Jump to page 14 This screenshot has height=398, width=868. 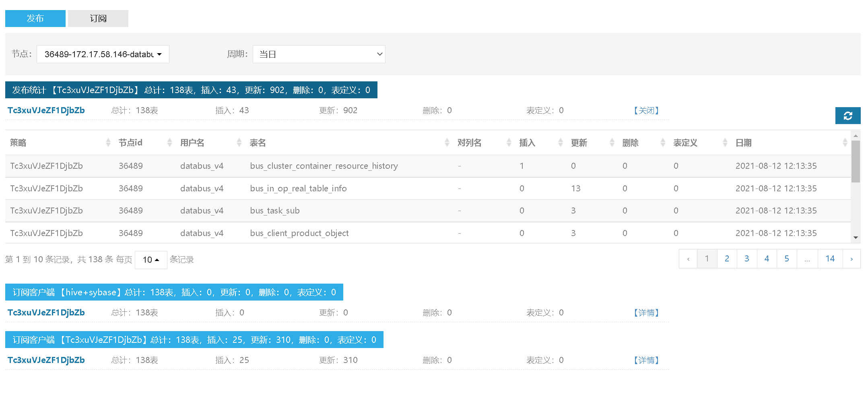click(x=830, y=259)
